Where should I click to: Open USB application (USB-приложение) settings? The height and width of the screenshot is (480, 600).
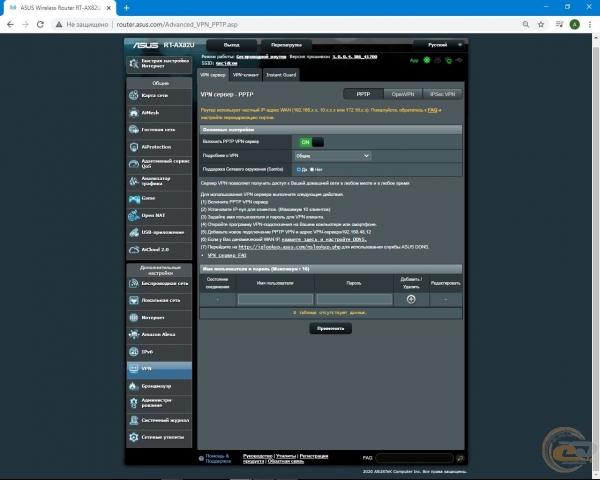(x=159, y=232)
